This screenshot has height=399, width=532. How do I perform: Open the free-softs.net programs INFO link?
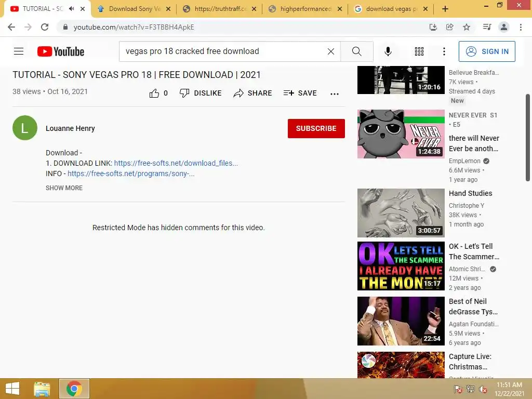coord(131,174)
